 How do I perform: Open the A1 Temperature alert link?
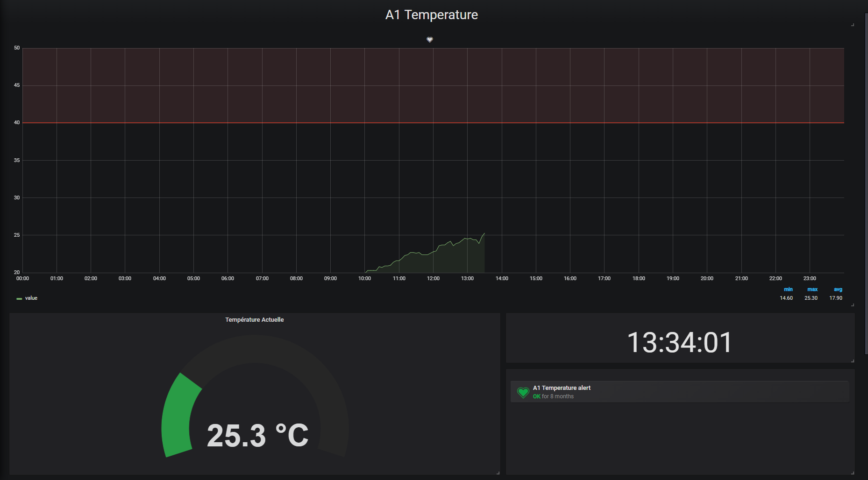(562, 388)
